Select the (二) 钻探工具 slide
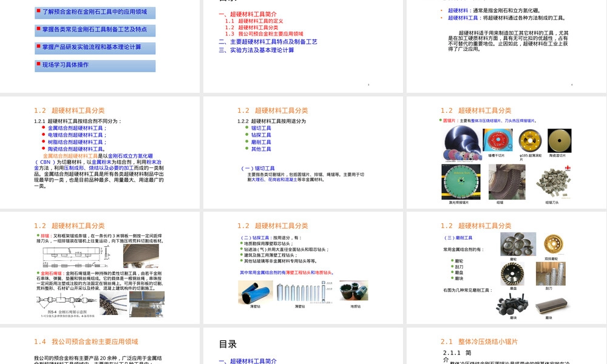Image resolution: width=607 pixels, height=364 pixels. 303,268
